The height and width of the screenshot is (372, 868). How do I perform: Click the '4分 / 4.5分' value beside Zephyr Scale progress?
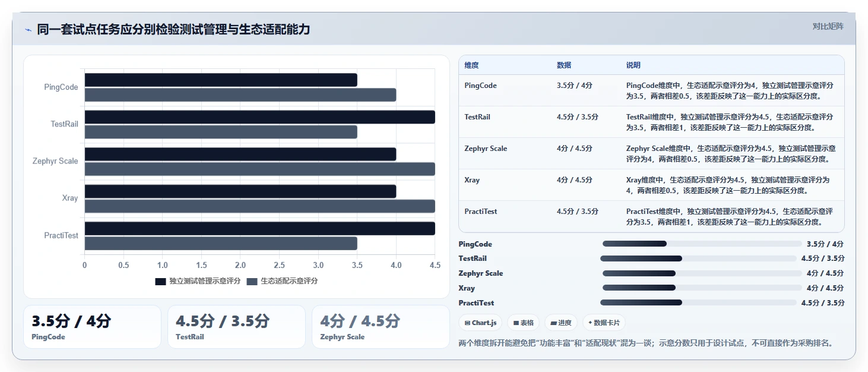tap(825, 273)
